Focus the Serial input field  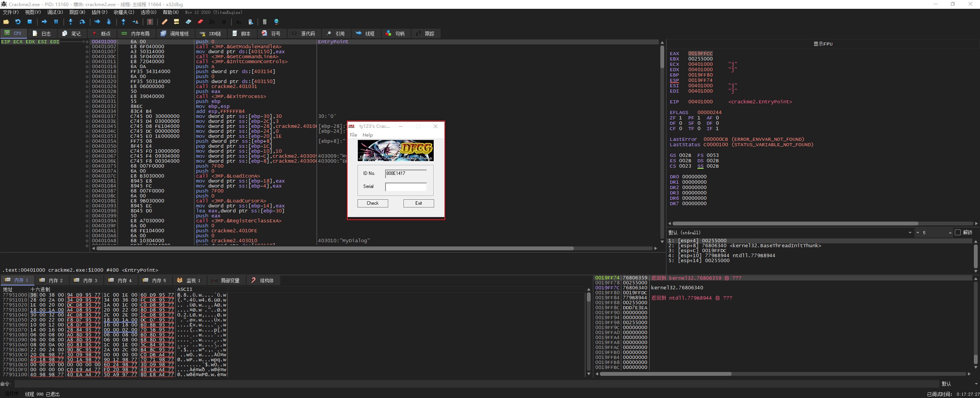(x=405, y=187)
